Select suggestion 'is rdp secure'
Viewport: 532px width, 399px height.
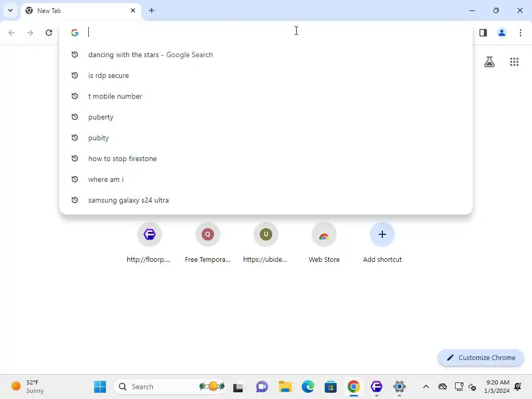click(266, 75)
